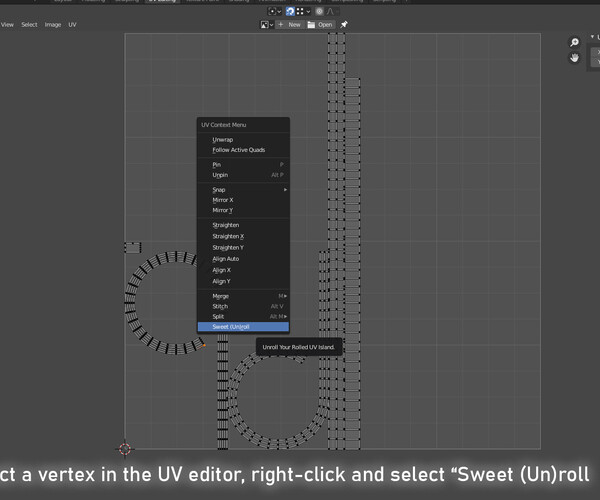Click the New image button
600x500 pixels.
[x=290, y=25]
